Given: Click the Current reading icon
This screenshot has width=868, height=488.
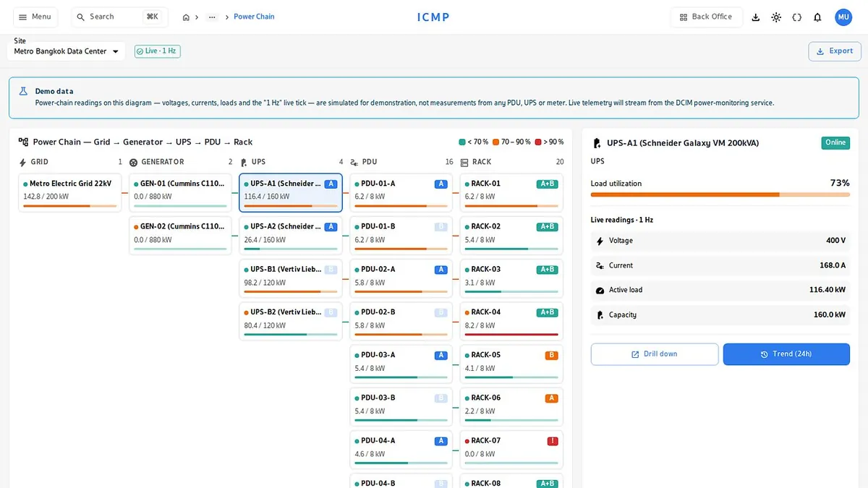Looking at the screenshot, I should (600, 266).
